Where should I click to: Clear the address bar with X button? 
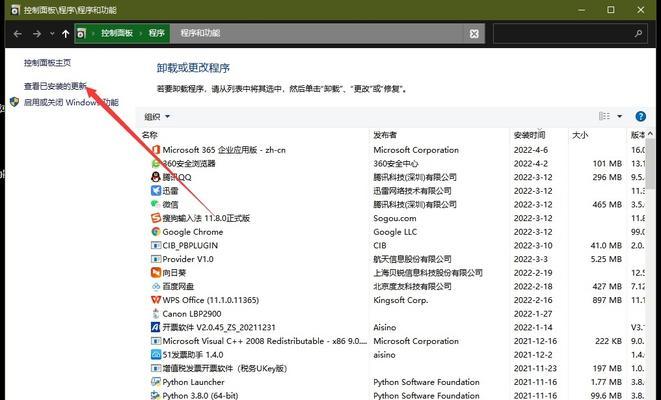[474, 34]
